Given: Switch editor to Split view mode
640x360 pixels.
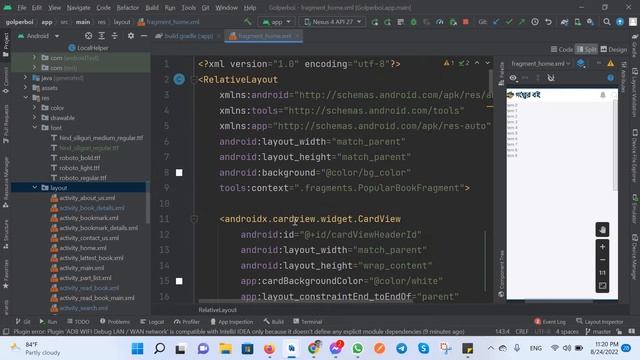Looking at the screenshot, I should tap(587, 49).
